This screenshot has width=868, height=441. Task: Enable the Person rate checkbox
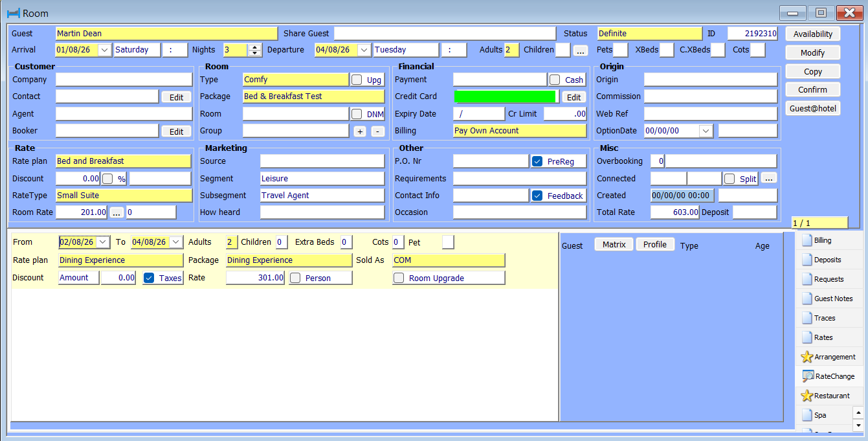pyautogui.click(x=295, y=278)
